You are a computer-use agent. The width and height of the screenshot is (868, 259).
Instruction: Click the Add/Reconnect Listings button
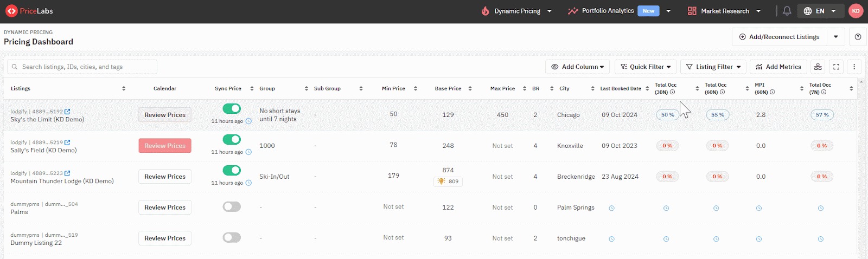tap(779, 37)
